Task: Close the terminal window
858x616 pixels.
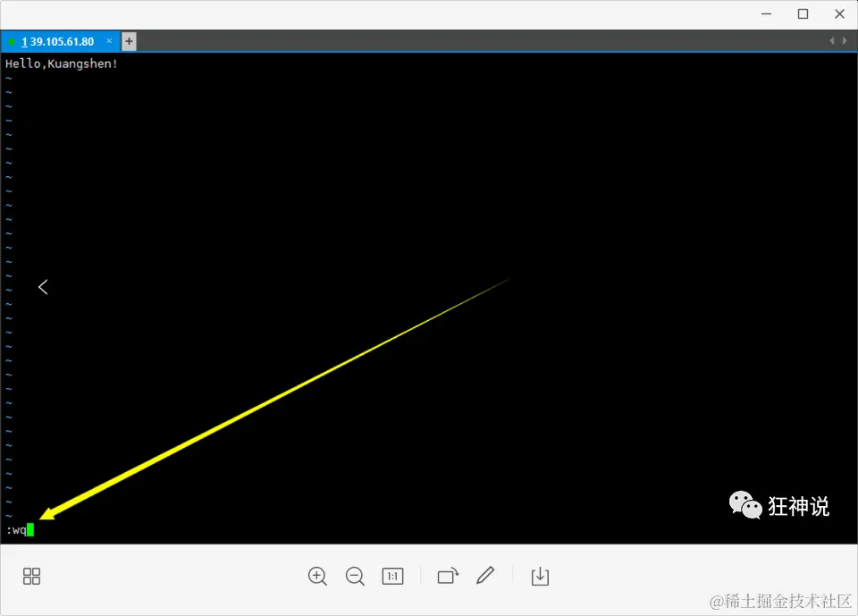Action: 839,14
